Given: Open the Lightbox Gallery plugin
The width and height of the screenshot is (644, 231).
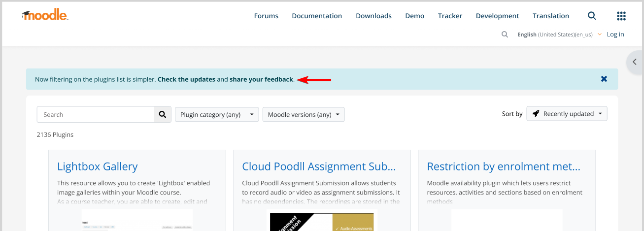Looking at the screenshot, I should [98, 166].
